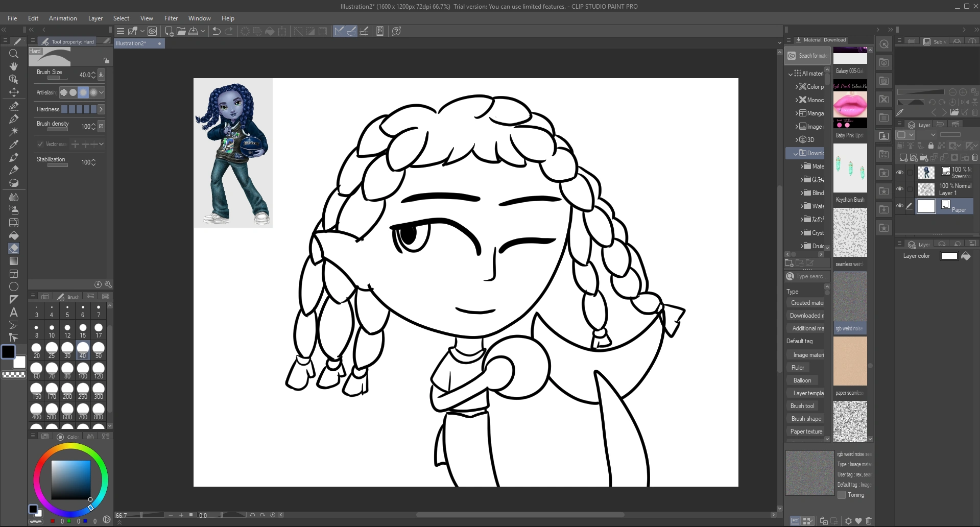This screenshot has width=980, height=527.
Task: Select the Magnifier zoom tool
Action: [14, 54]
